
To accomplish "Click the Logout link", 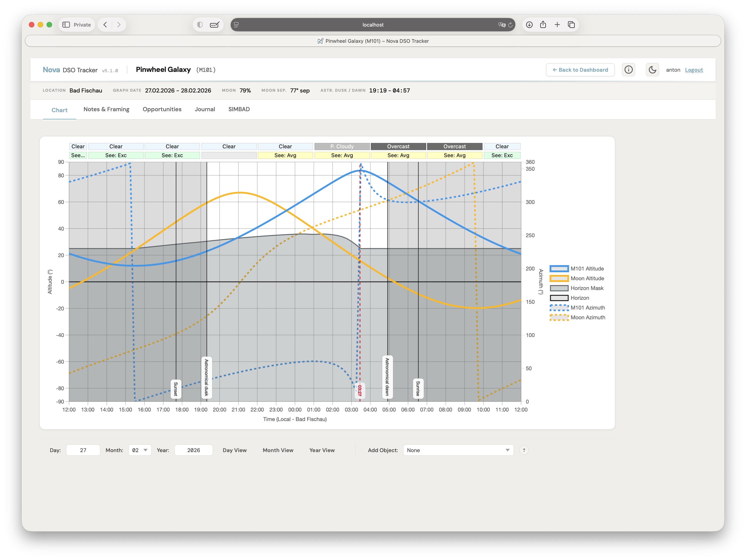I will (694, 70).
